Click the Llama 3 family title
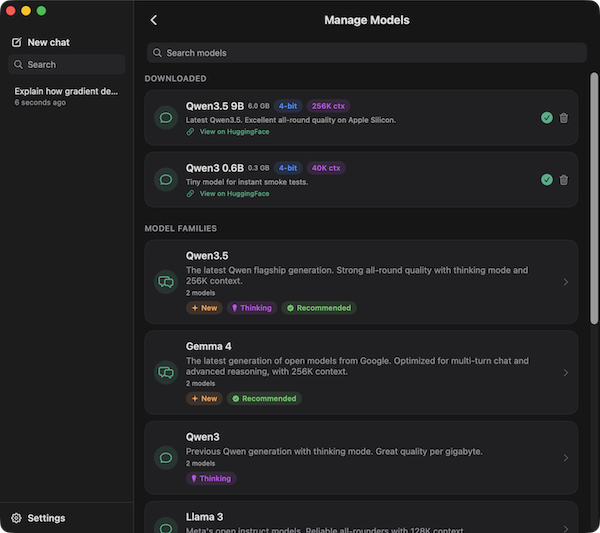The image size is (600, 533). (x=204, y=517)
